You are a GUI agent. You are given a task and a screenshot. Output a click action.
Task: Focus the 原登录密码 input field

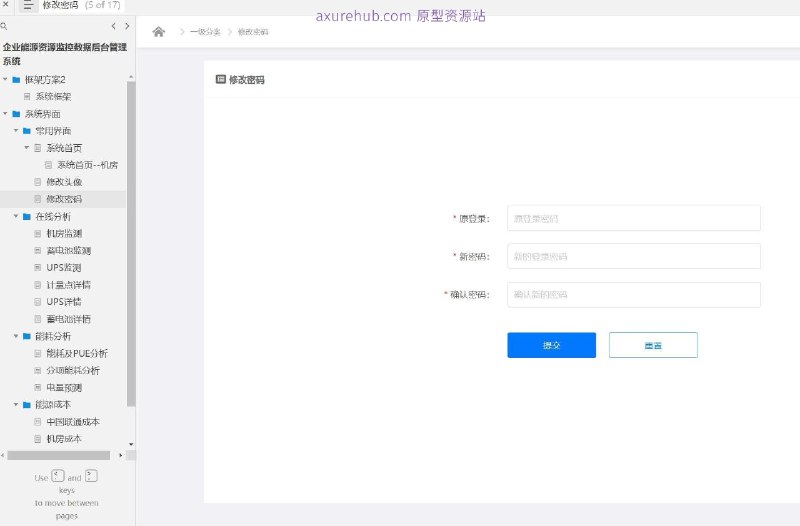click(x=634, y=218)
